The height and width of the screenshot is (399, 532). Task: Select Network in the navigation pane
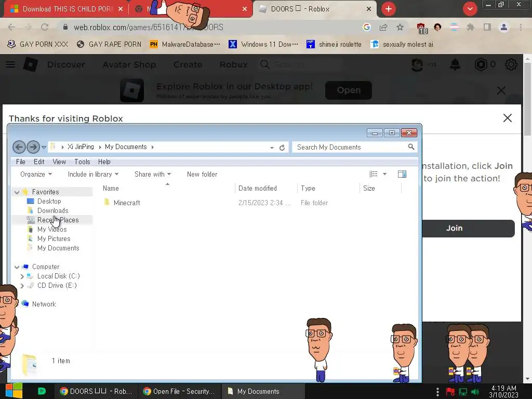pos(44,304)
